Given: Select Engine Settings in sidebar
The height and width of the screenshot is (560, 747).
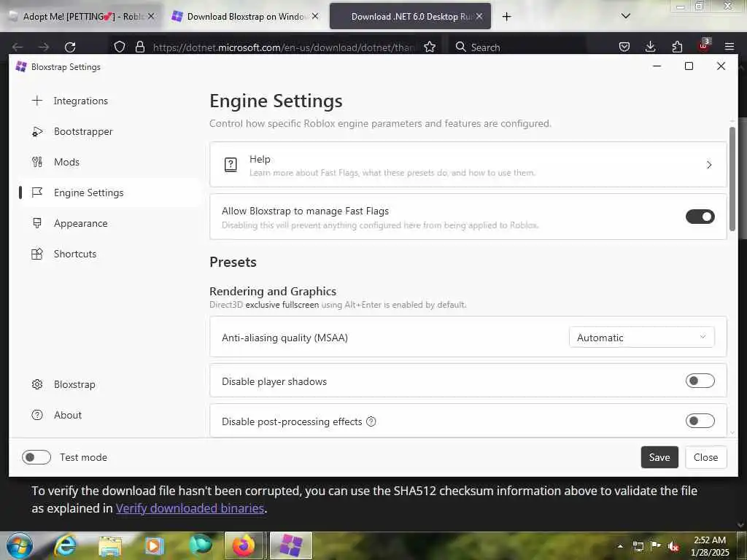Looking at the screenshot, I should pos(88,192).
